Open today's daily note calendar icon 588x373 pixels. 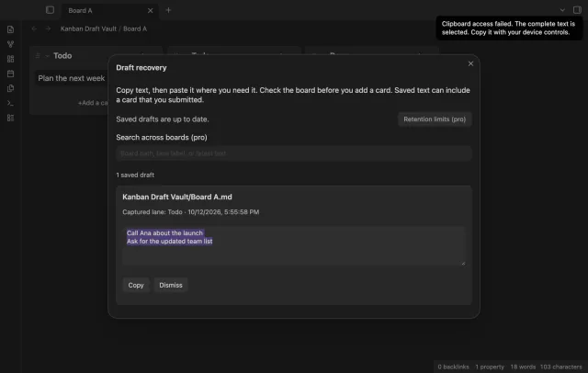[x=10, y=73]
